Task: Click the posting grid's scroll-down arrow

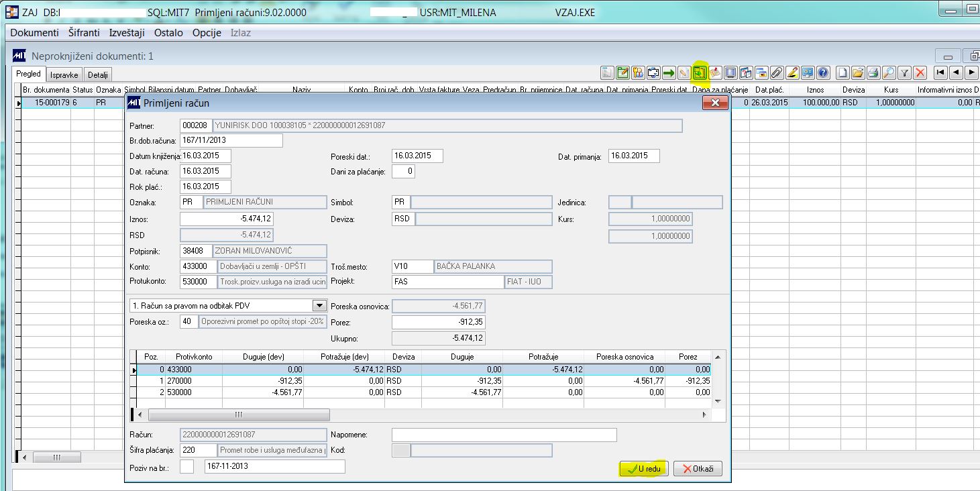Action: (x=717, y=400)
